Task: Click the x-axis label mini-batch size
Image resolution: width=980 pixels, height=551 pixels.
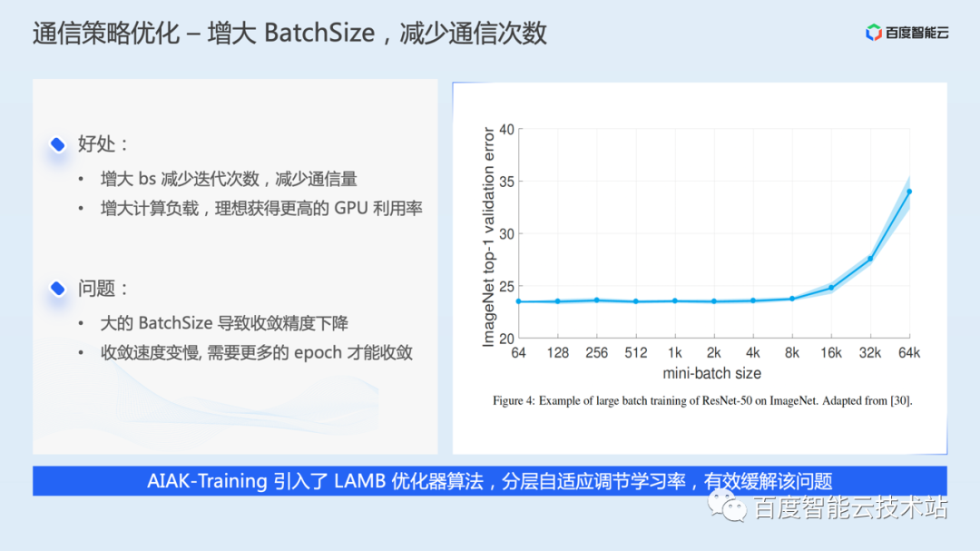Action: pos(712,373)
